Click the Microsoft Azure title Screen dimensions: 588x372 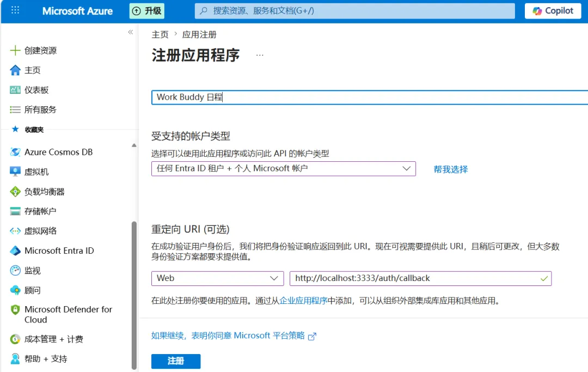(77, 11)
